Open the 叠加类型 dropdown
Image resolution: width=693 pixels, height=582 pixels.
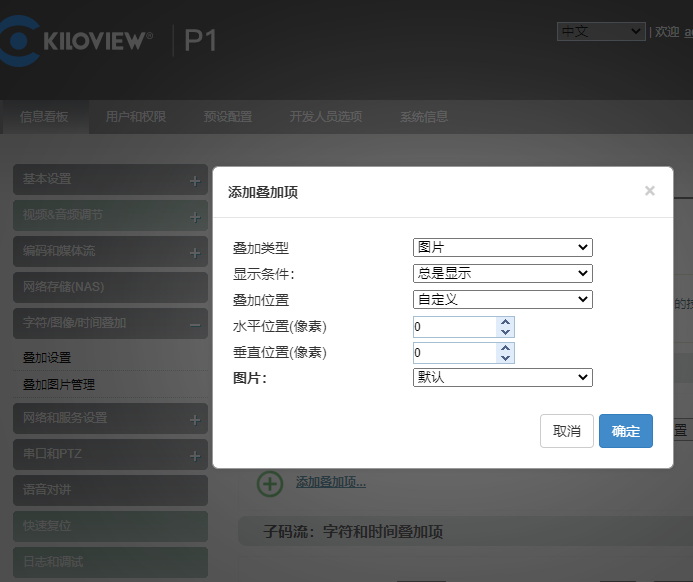tap(502, 247)
